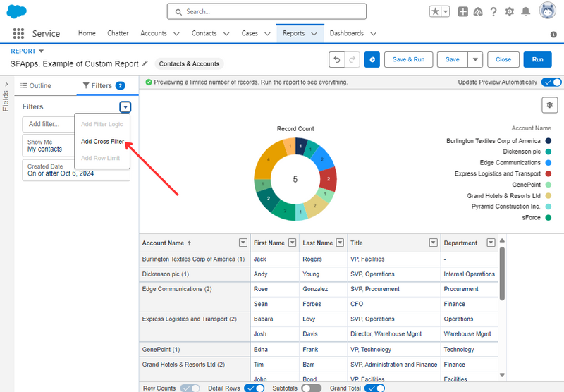Expand the Fields side panel chevron
Image resolution: width=564 pixels, height=392 pixels.
pos(6,84)
